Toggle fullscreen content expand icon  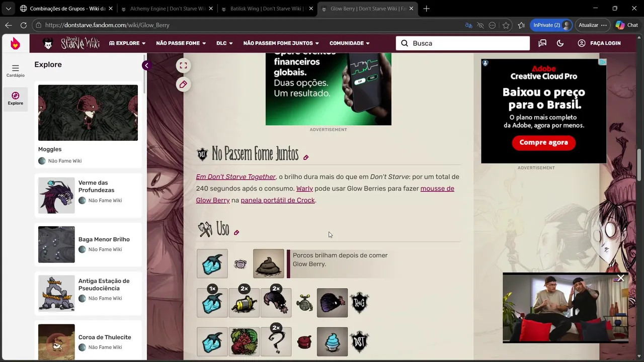tap(183, 65)
